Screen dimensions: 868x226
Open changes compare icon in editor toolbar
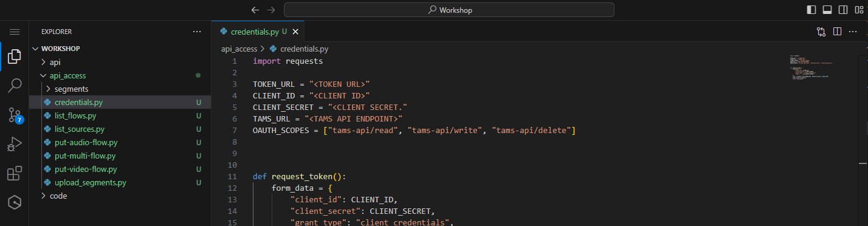click(821, 32)
